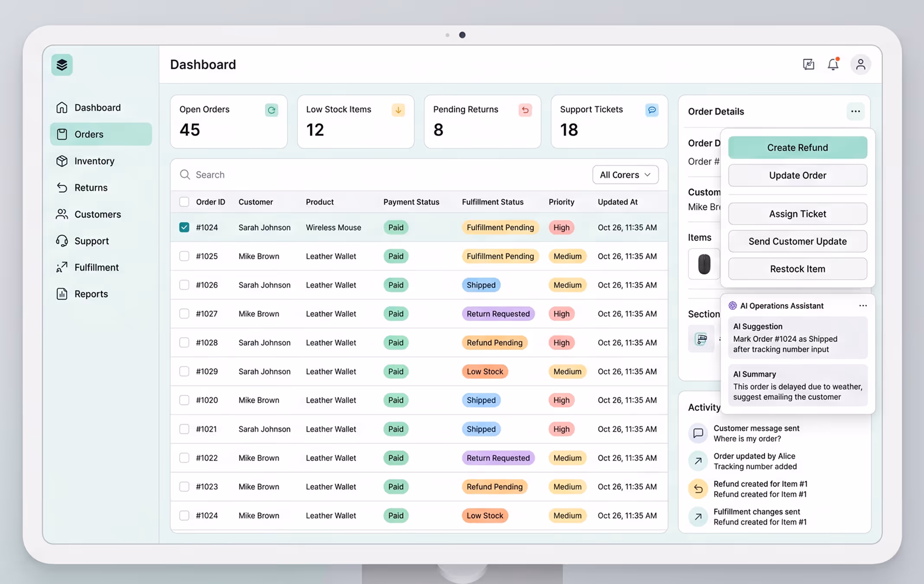
Task: Click the Order updated by Alice arrow icon
Action: 698,461
